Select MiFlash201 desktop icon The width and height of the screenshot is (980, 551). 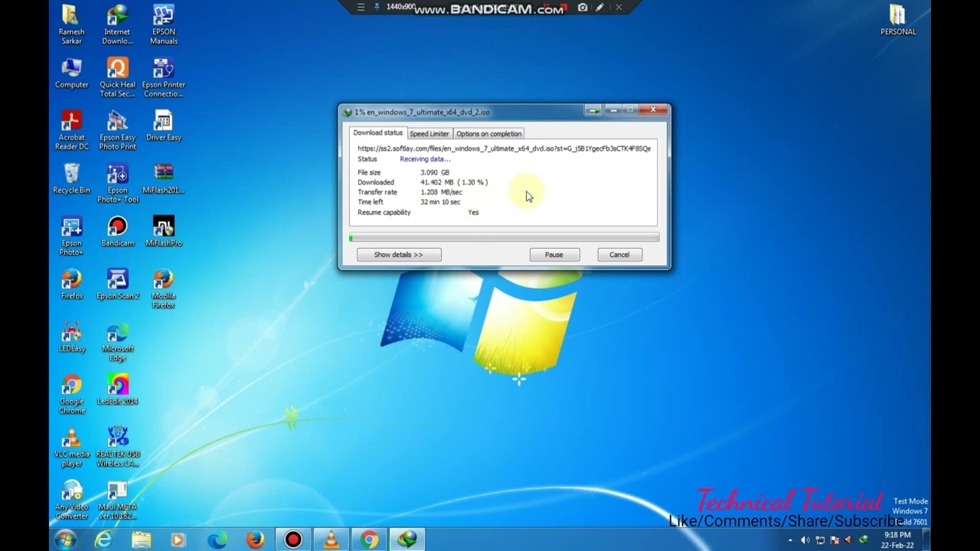click(x=163, y=179)
